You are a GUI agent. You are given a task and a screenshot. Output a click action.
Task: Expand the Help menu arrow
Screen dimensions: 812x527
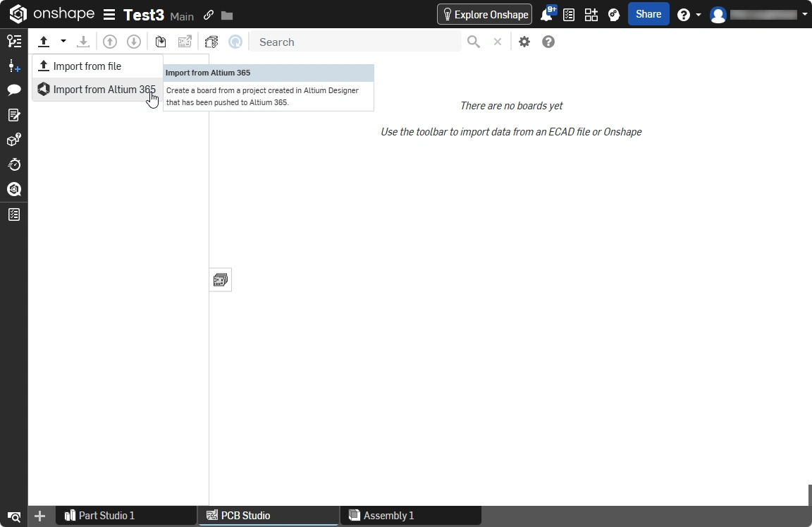click(x=698, y=15)
